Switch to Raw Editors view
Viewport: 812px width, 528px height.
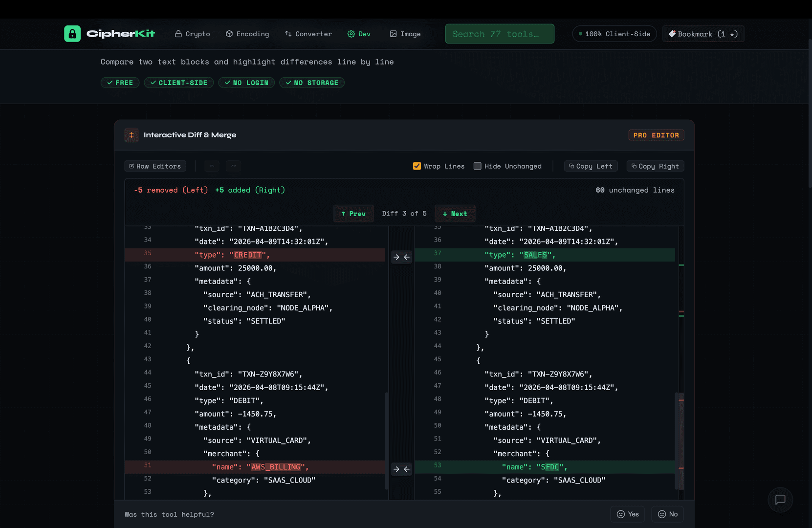155,166
